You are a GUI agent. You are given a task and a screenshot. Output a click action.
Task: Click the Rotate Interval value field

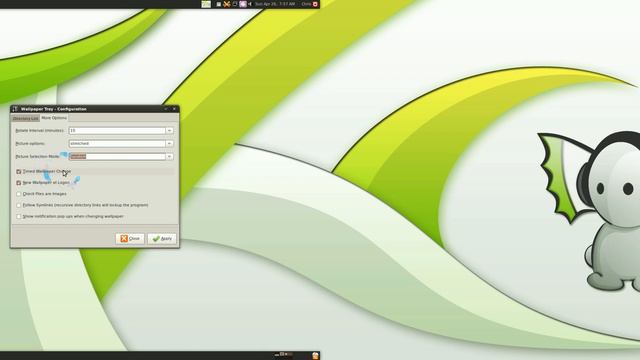(x=117, y=131)
